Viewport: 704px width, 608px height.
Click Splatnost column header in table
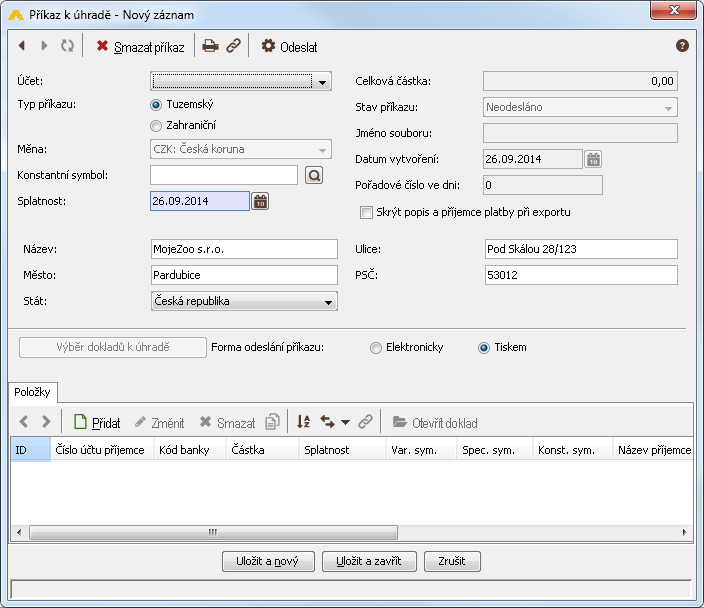point(343,450)
